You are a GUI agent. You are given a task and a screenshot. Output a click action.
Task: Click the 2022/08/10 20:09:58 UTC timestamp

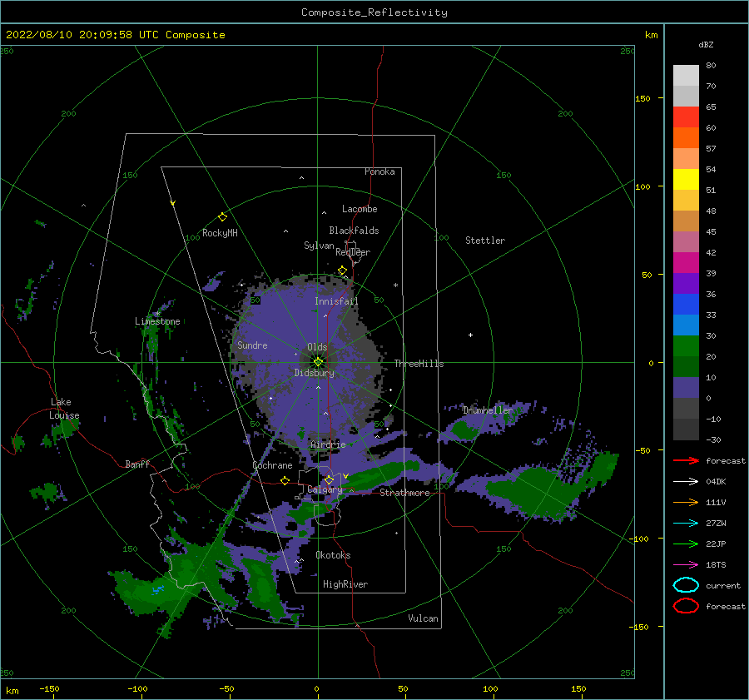[x=115, y=35]
